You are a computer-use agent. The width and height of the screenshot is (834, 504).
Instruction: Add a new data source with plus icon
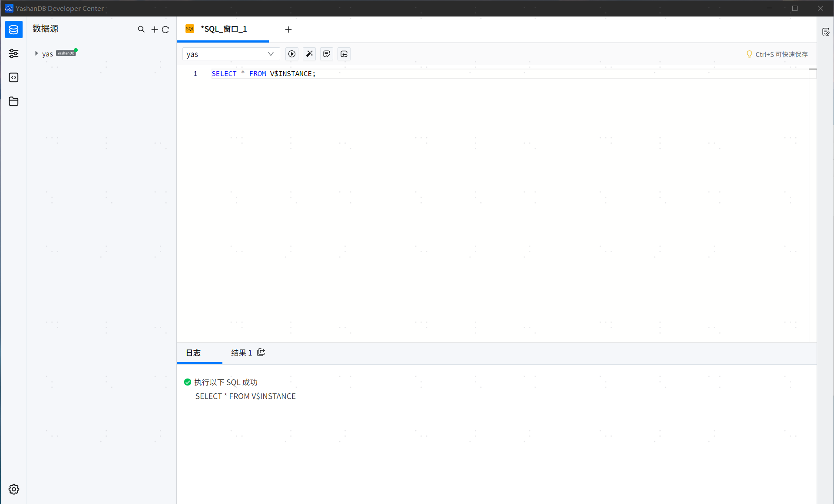(x=154, y=30)
